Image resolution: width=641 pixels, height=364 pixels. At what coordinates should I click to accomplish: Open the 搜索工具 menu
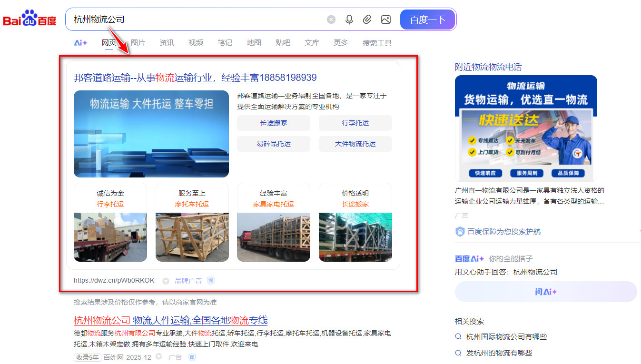[376, 42]
